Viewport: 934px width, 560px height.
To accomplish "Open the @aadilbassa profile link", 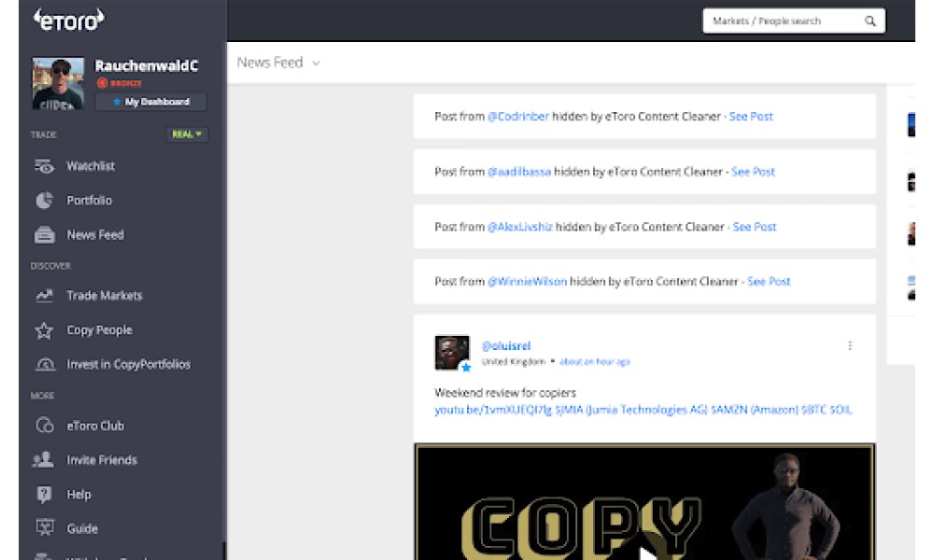I will [519, 172].
